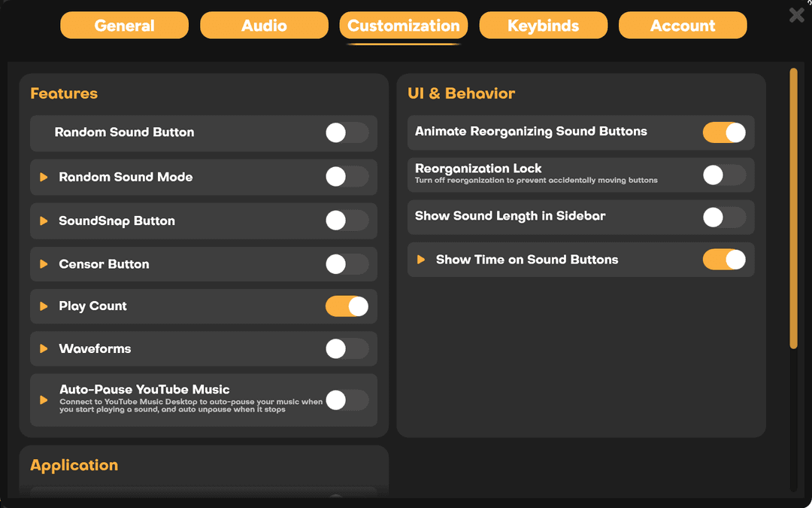Expand the Play Count settings
The width and height of the screenshot is (812, 508).
[44, 306]
